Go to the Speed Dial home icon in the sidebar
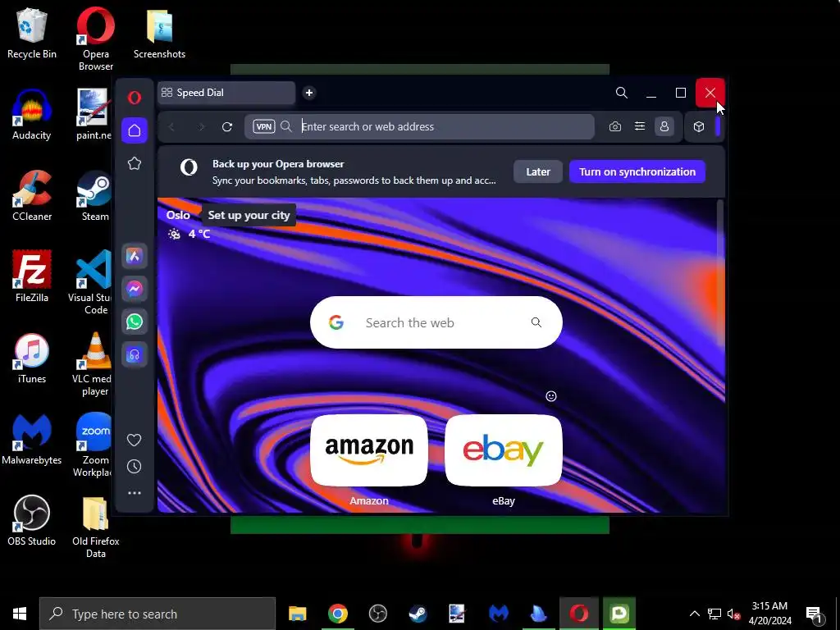The width and height of the screenshot is (840, 630). 135,130
